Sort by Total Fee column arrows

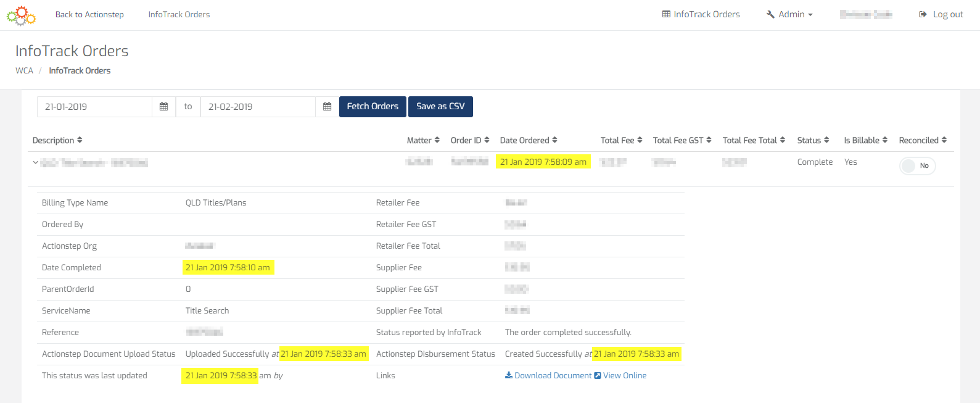tap(640, 140)
